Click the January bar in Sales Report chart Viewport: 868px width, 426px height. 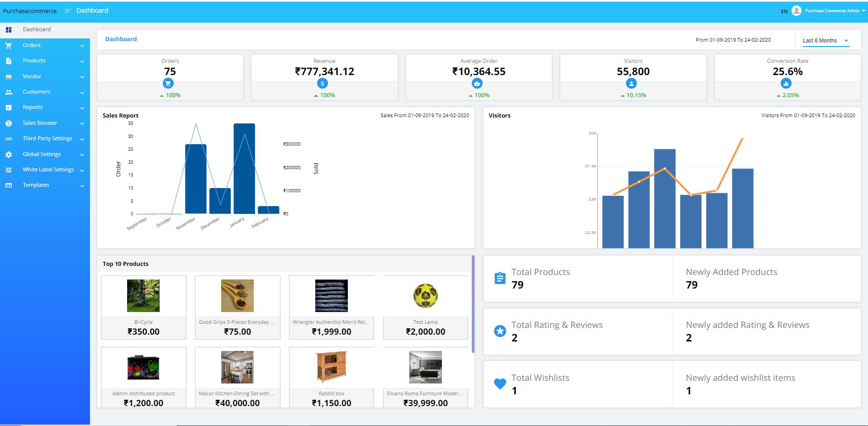tap(244, 169)
